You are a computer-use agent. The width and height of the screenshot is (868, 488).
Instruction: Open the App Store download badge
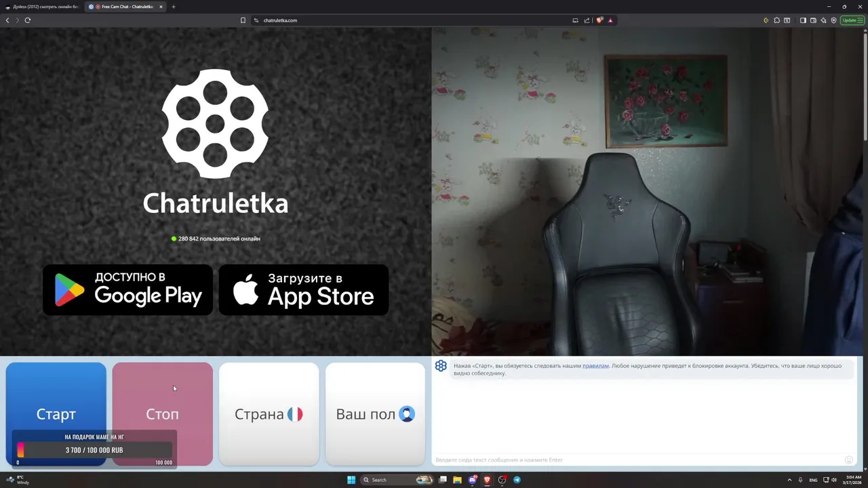tap(304, 290)
